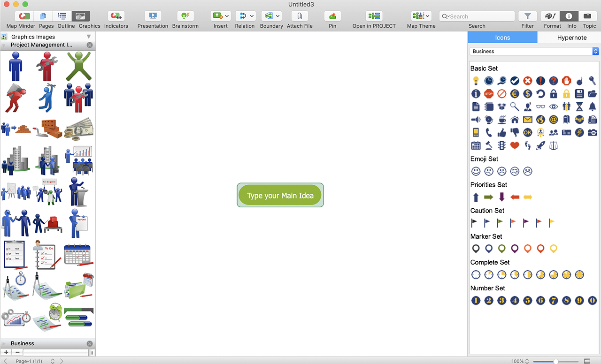The height and width of the screenshot is (364, 601).
Task: Adjust the zoom slider in status bar
Action: click(x=556, y=361)
